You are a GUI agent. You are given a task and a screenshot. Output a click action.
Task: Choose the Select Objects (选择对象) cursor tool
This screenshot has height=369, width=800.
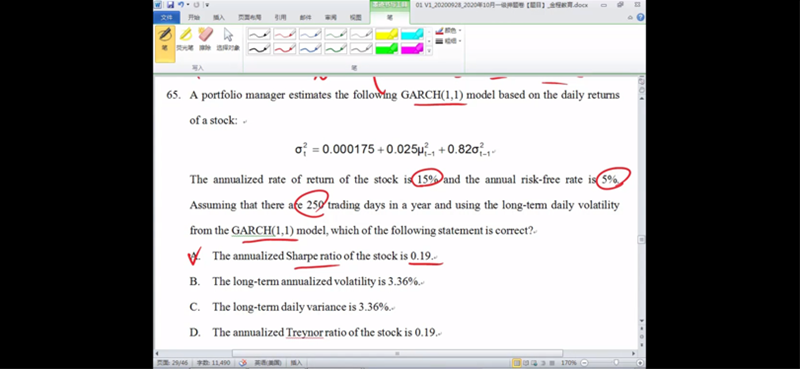click(228, 39)
